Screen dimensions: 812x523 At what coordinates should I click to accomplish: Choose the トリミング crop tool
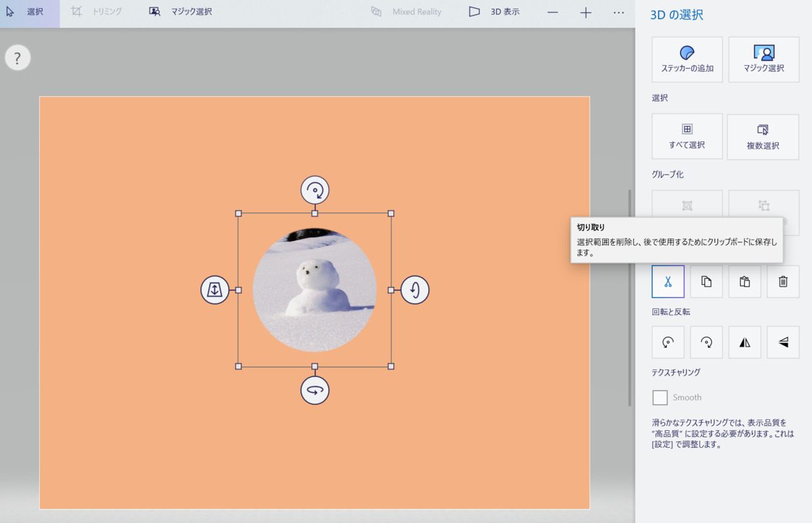point(97,12)
